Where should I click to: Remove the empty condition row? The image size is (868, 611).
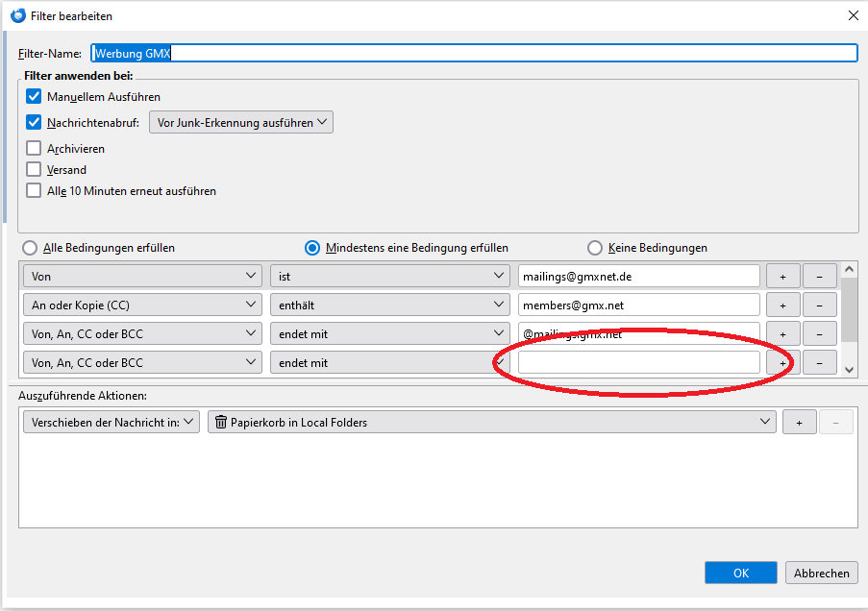point(819,362)
